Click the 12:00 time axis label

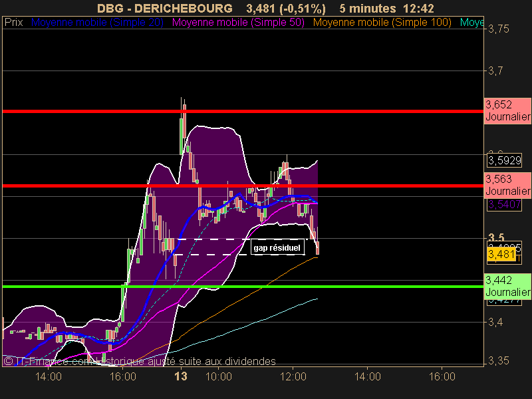tap(293, 376)
